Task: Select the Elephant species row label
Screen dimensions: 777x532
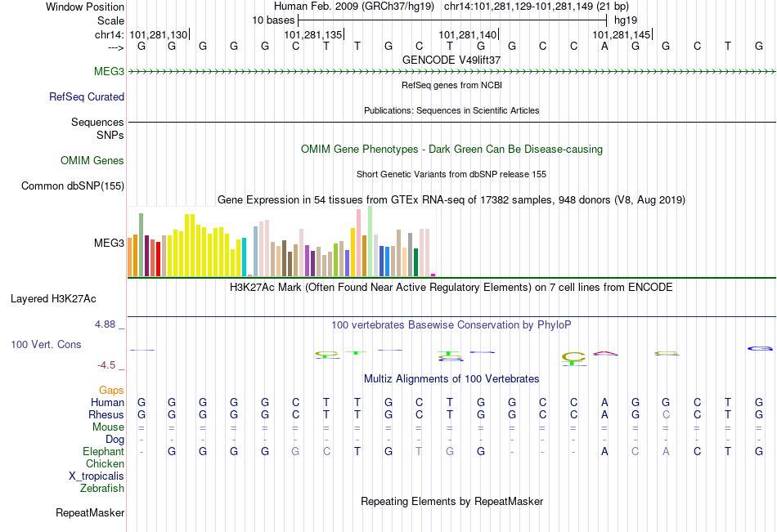Action: [104, 451]
